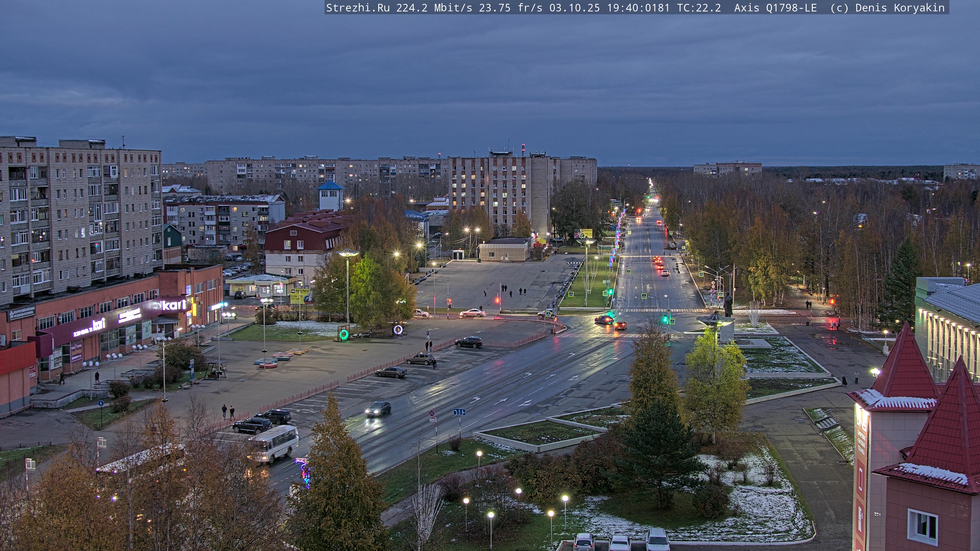The width and height of the screenshot is (980, 551).
Task: Click the white glowing ring decoration
Action: [x=398, y=329]
